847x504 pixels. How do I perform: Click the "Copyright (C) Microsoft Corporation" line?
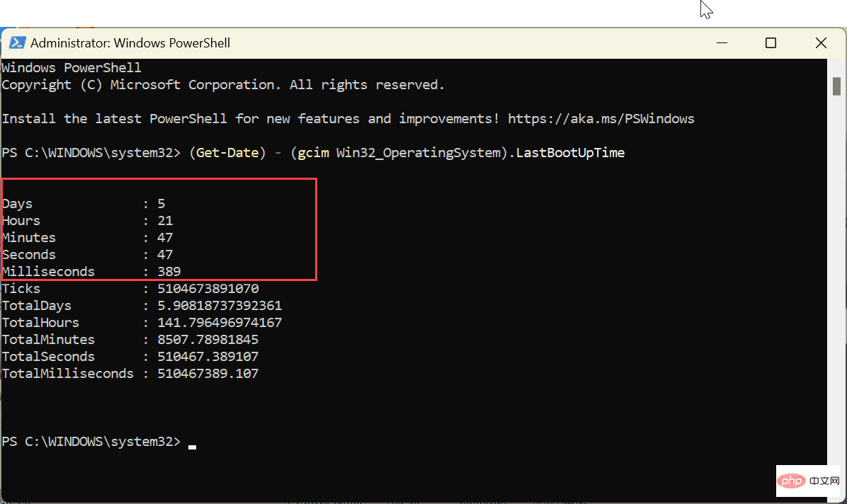pyautogui.click(x=222, y=85)
